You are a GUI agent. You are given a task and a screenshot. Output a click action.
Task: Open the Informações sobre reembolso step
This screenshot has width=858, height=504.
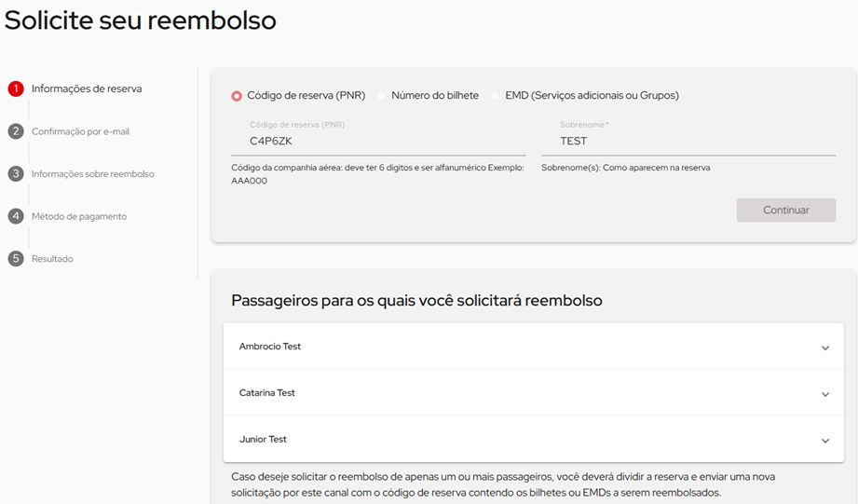coord(93,174)
